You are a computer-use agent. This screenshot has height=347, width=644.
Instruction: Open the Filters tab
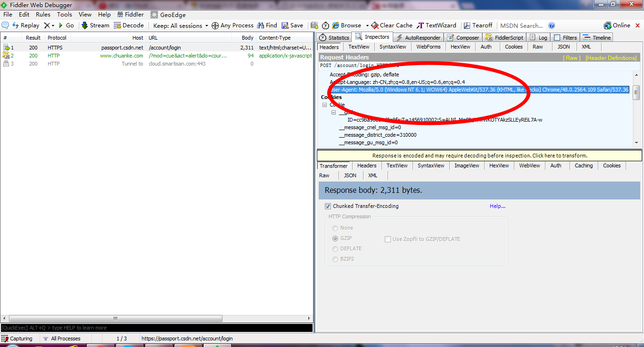tap(565, 37)
